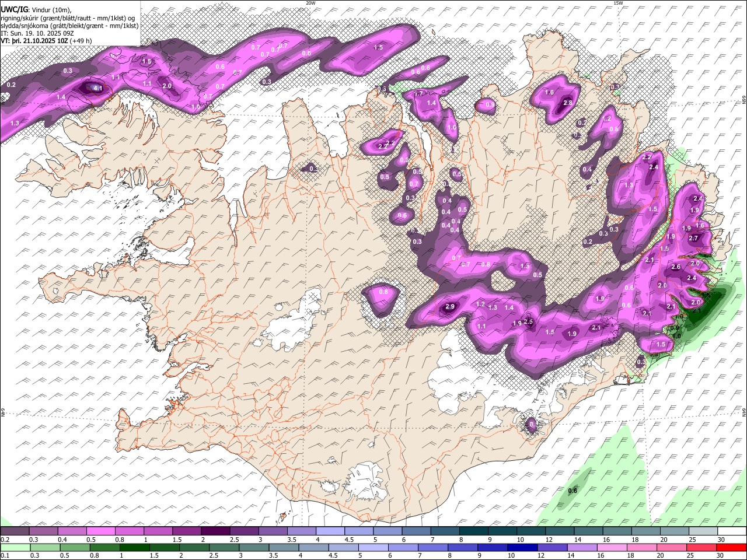The height and width of the screenshot is (560, 747).
Task: Pick the white final swatch of upper legend
Action: (731, 531)
